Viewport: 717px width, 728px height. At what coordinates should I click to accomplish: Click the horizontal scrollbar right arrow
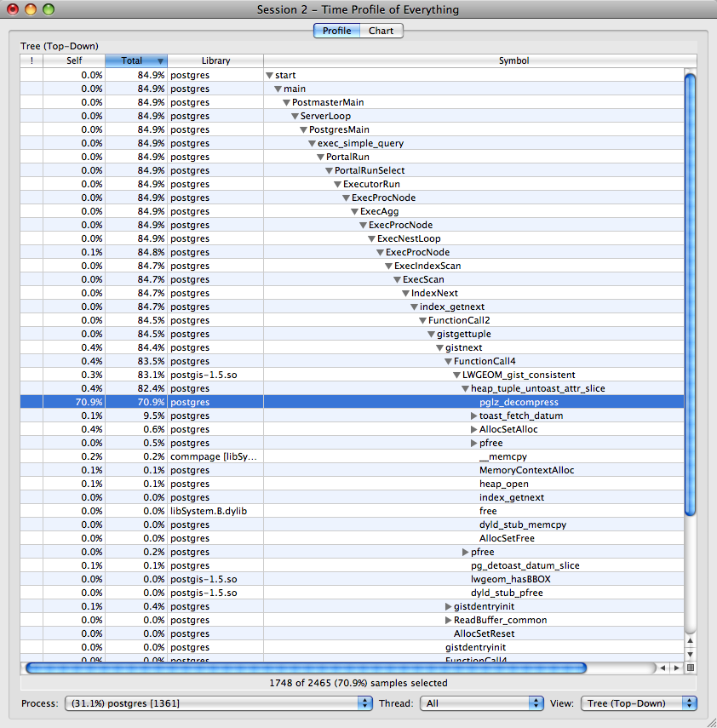click(x=677, y=668)
